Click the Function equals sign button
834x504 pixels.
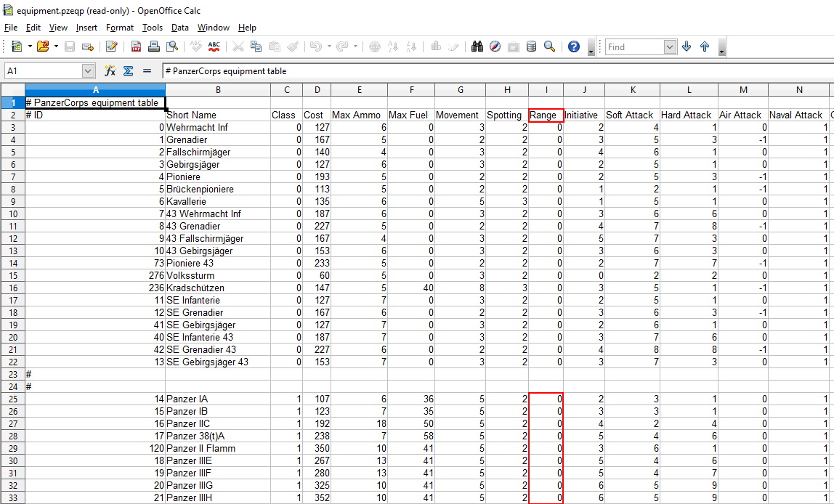pyautogui.click(x=147, y=70)
